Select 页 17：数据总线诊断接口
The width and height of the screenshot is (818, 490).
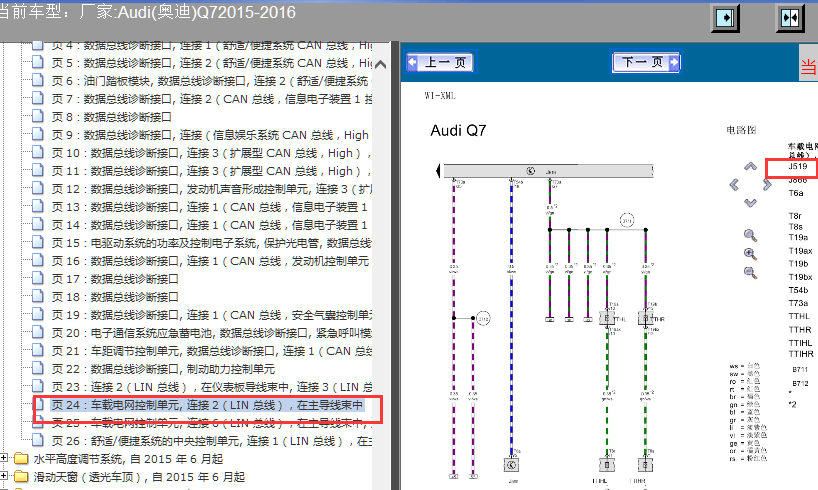(115, 279)
